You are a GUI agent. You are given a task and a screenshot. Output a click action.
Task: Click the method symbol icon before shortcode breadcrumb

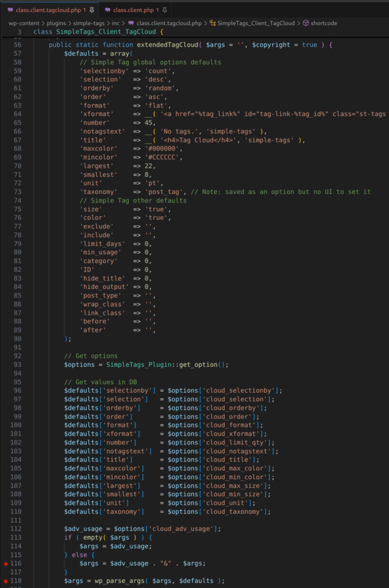click(306, 24)
